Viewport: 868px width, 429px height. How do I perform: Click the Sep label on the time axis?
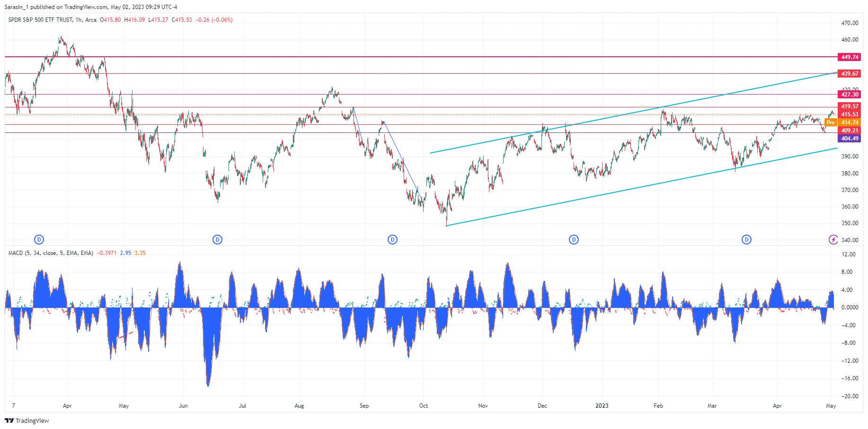(364, 406)
